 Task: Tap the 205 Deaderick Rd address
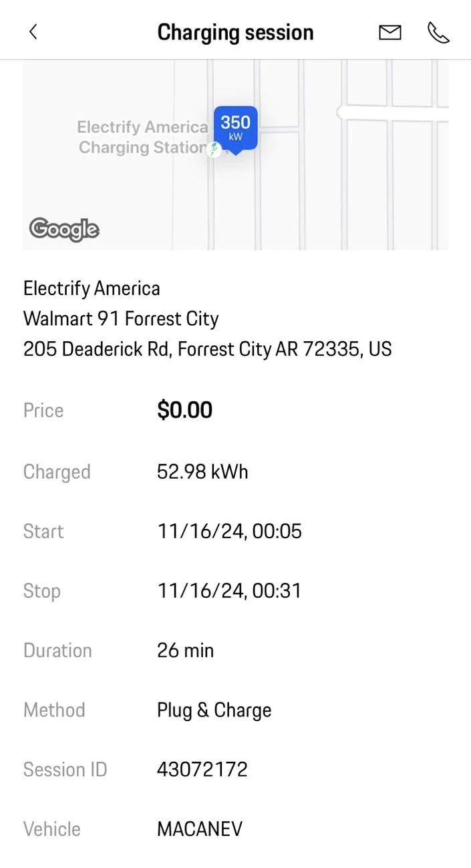207,349
